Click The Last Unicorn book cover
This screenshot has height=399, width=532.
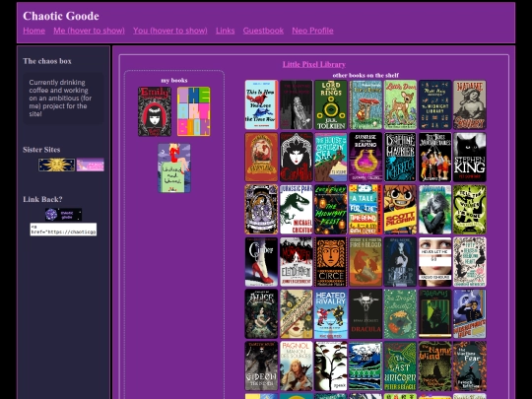point(400,366)
